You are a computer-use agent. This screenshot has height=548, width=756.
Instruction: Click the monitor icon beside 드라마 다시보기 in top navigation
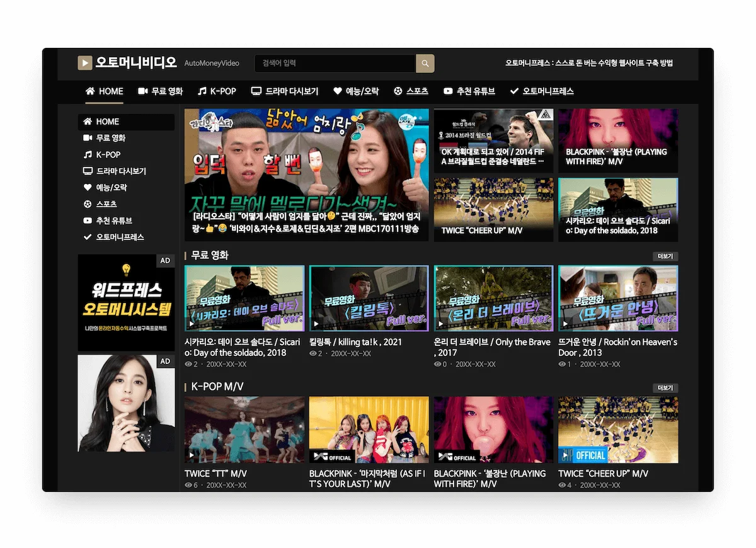256,91
